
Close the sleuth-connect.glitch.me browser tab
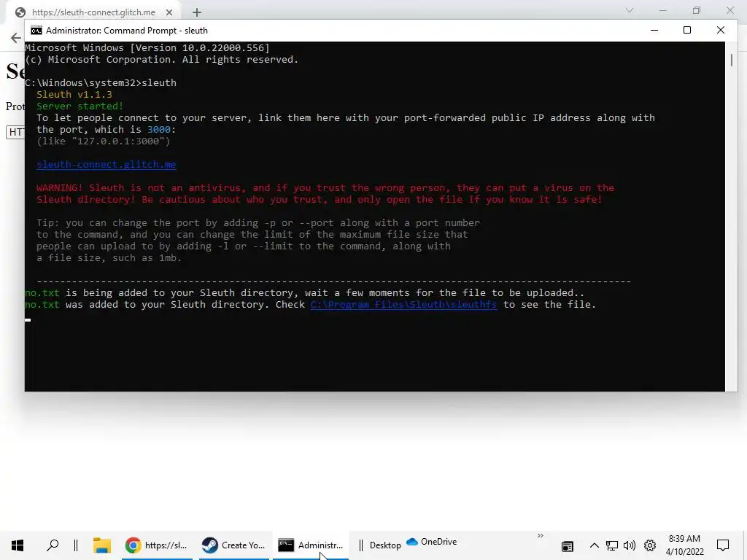tap(169, 12)
